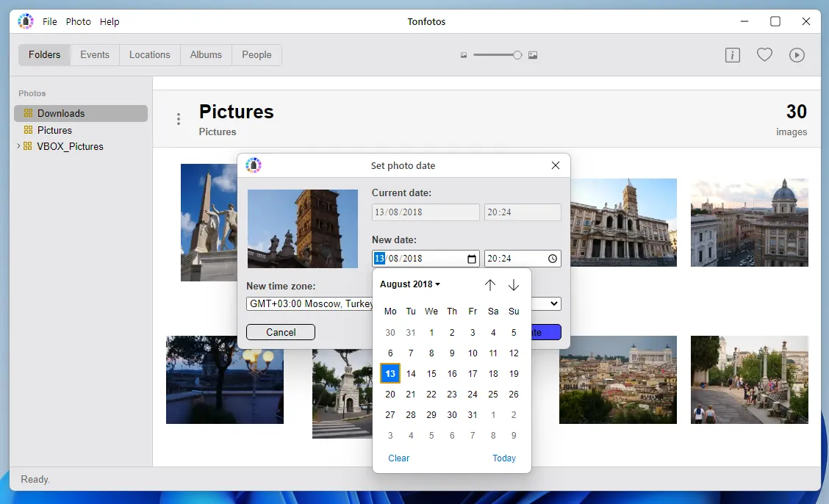This screenshot has width=829, height=504.
Task: Click the calendar picker icon in New date
Action: coord(472,259)
